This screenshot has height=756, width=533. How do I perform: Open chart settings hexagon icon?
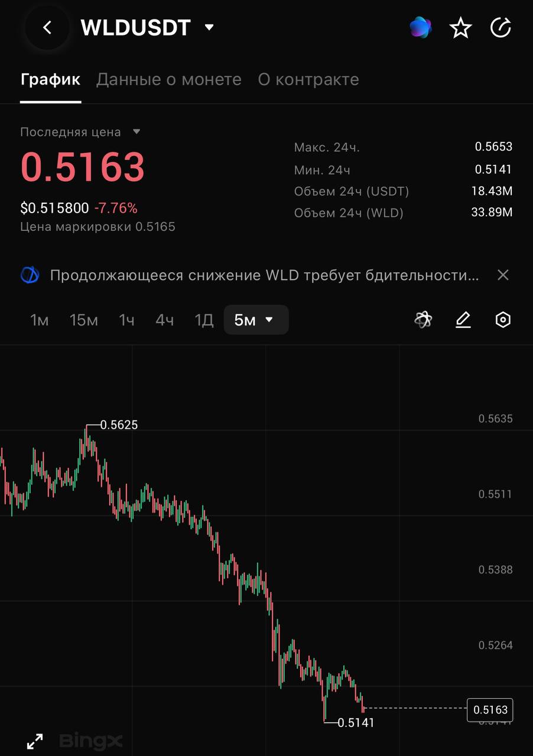(x=503, y=320)
